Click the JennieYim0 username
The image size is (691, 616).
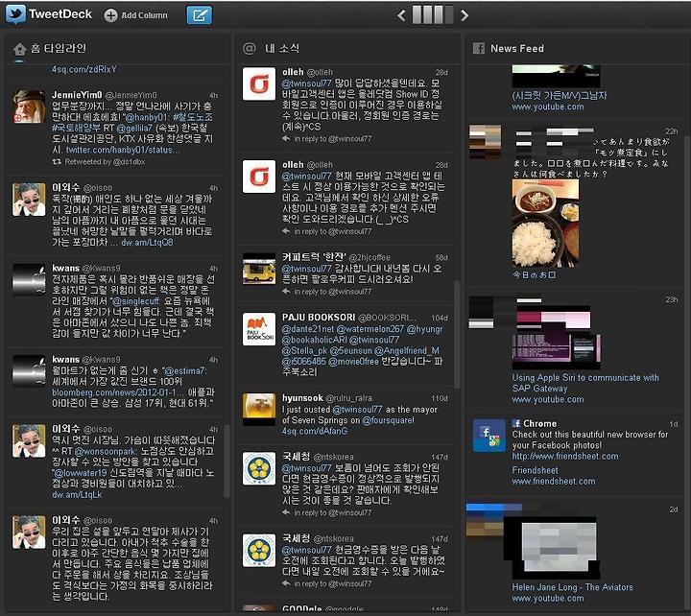pos(77,95)
